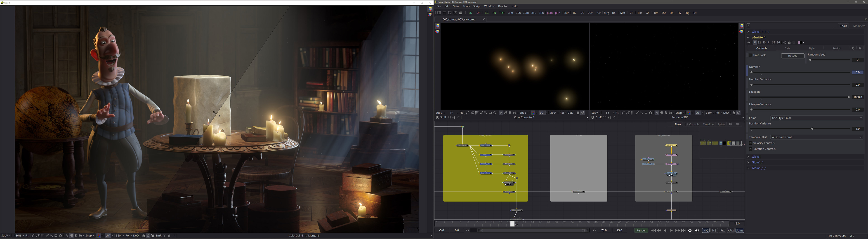Screen dimensions: 868x239
Task: Add a pRender using pRn toolbar button
Action: (558, 13)
